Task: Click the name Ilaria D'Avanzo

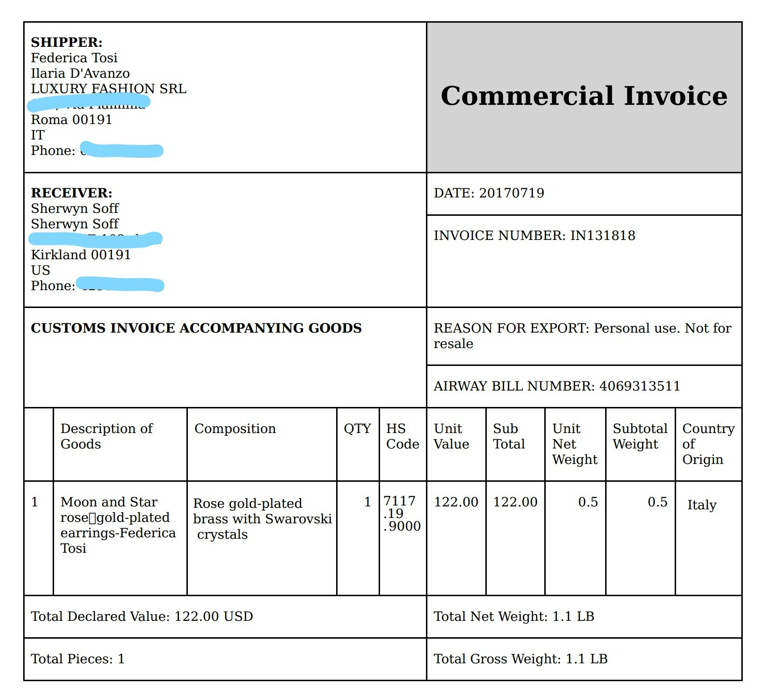Action: point(80,73)
